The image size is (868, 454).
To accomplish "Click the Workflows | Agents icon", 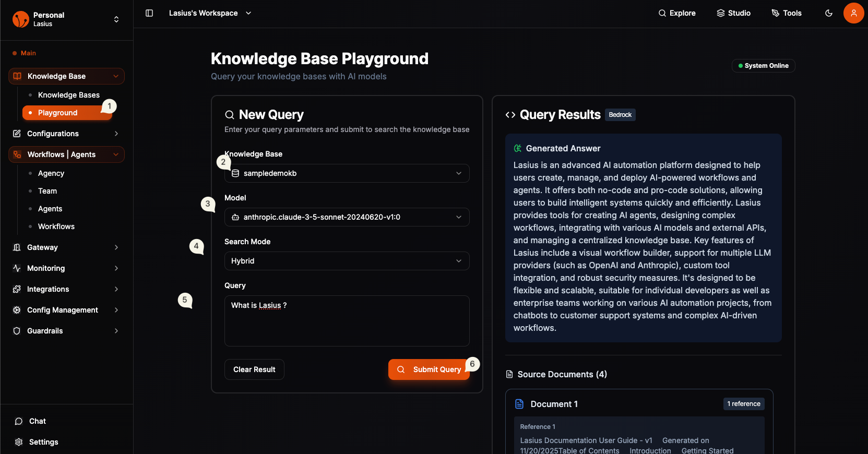I will (17, 154).
